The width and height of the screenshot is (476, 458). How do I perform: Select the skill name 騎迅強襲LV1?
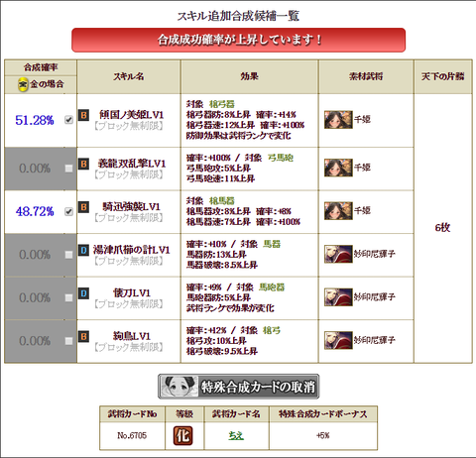(131, 207)
